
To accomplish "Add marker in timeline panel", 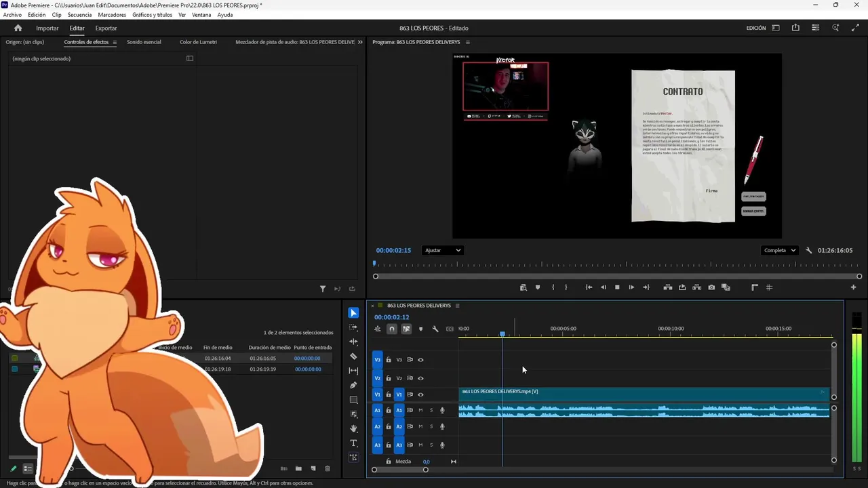I will [x=420, y=329].
